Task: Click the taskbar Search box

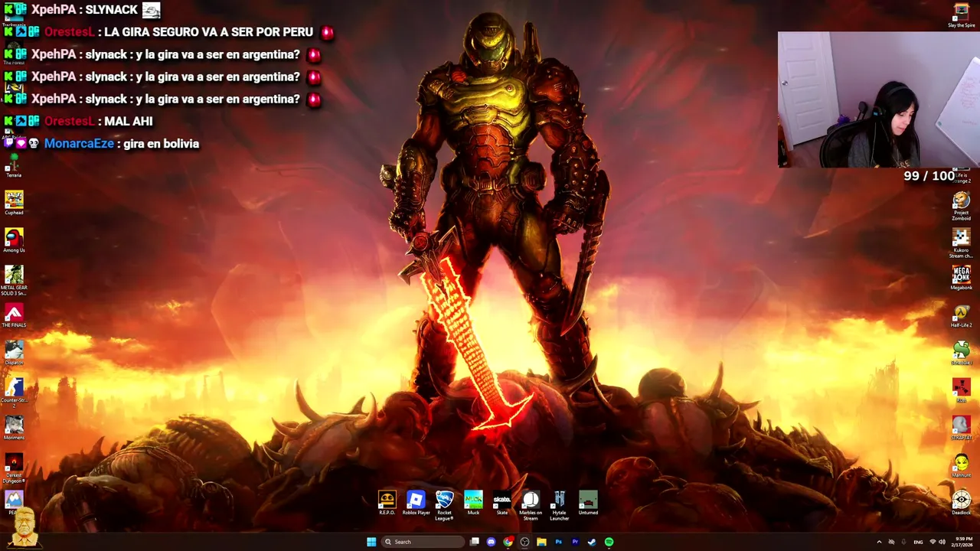Action: [x=423, y=542]
